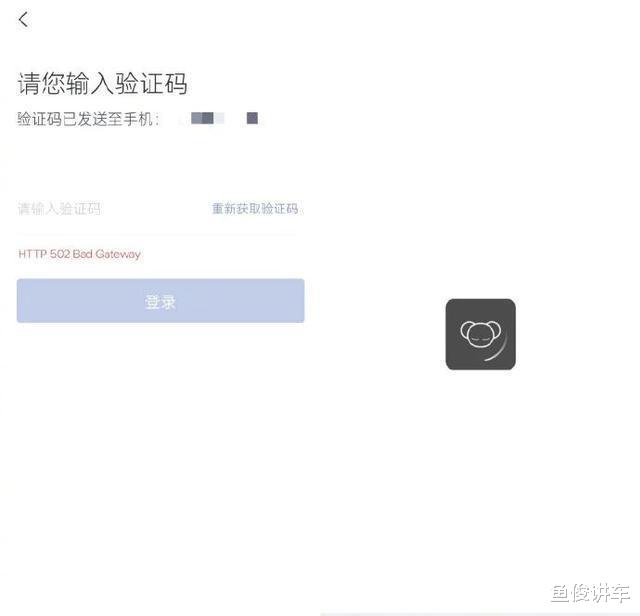
Task: Tap 重新获取验证码 to resend the code
Action: coord(255,209)
